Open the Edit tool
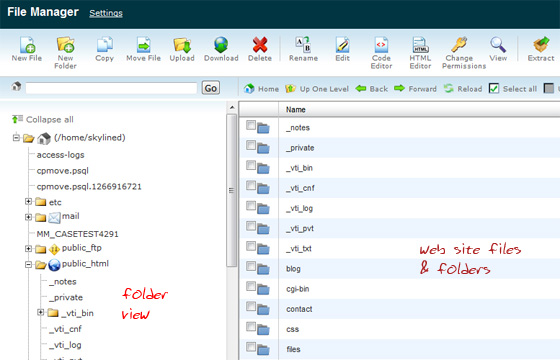Image resolution: width=560 pixels, height=360 pixels. tap(342, 45)
